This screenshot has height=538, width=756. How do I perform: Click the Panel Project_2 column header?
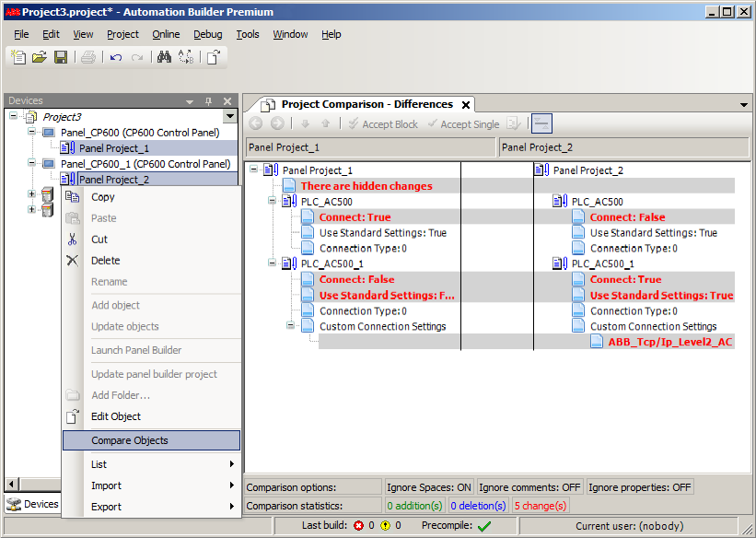[624, 147]
